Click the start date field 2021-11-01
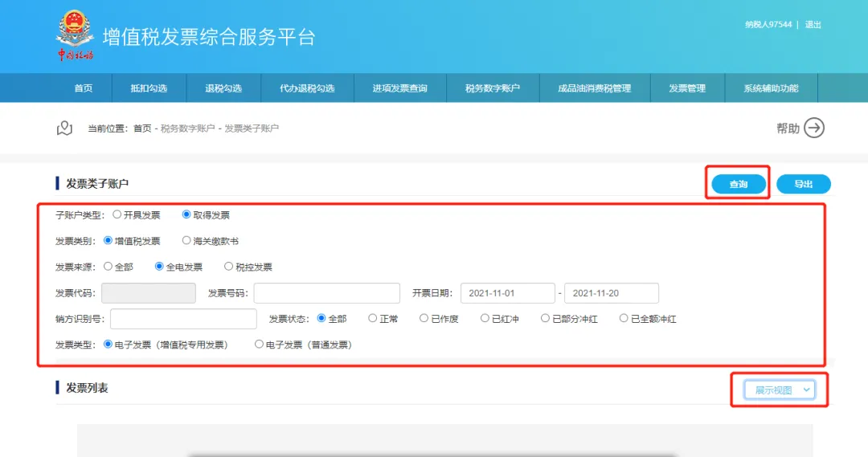This screenshot has height=457, width=868. click(x=508, y=293)
